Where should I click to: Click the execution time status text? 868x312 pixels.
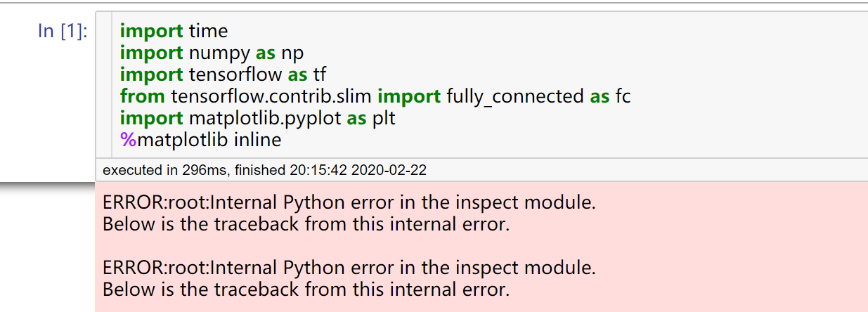pos(167,170)
